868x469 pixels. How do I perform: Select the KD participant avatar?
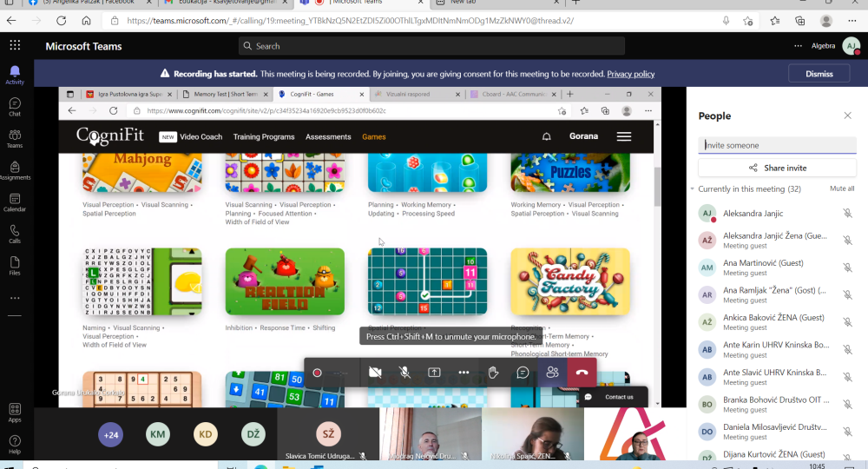click(206, 434)
